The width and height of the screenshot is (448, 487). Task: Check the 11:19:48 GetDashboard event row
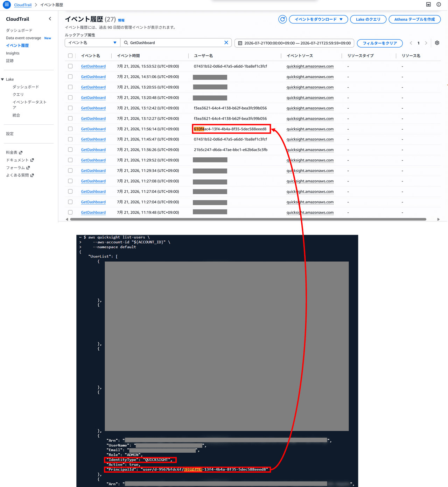pyautogui.click(x=70, y=212)
